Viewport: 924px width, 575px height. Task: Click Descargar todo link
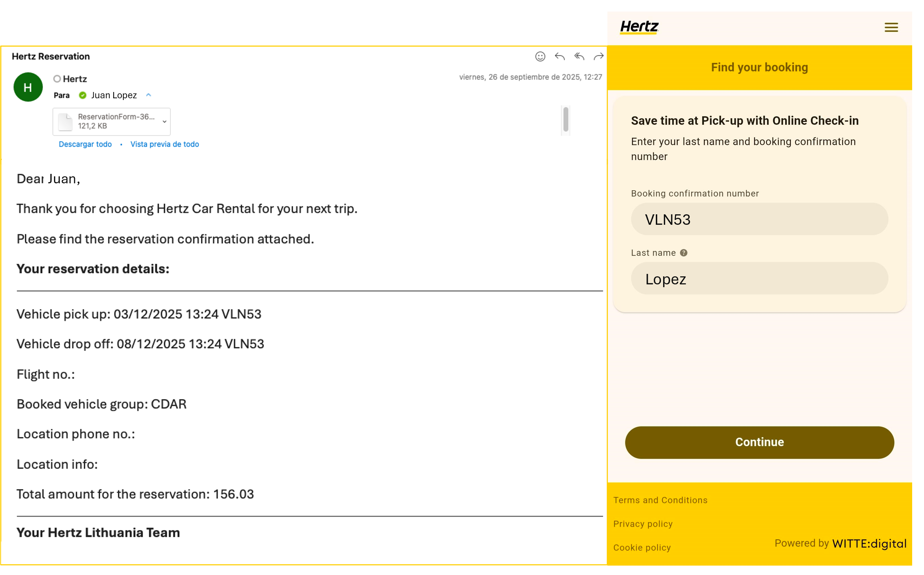[85, 144]
